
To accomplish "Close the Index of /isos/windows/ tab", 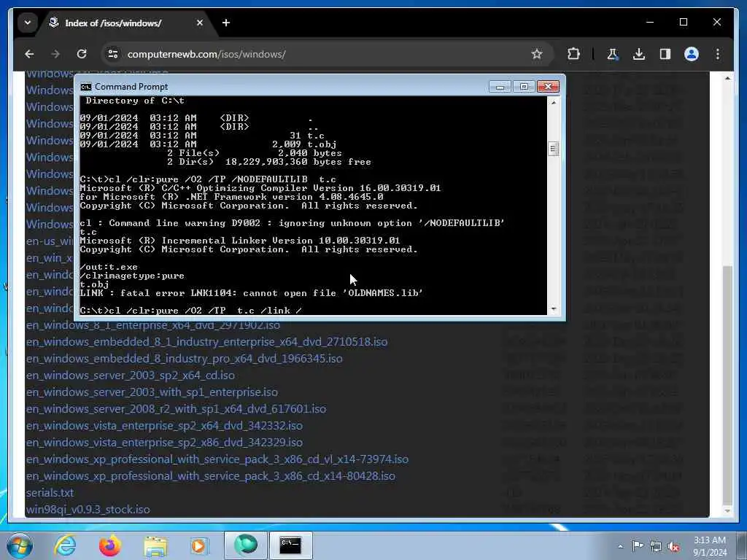I will pyautogui.click(x=200, y=23).
